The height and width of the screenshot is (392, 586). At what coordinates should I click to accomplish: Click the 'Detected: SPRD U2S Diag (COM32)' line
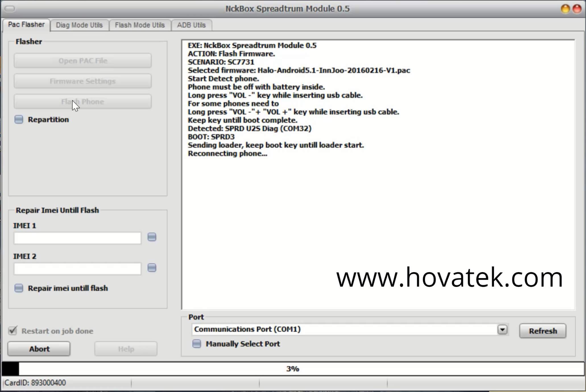[250, 128]
